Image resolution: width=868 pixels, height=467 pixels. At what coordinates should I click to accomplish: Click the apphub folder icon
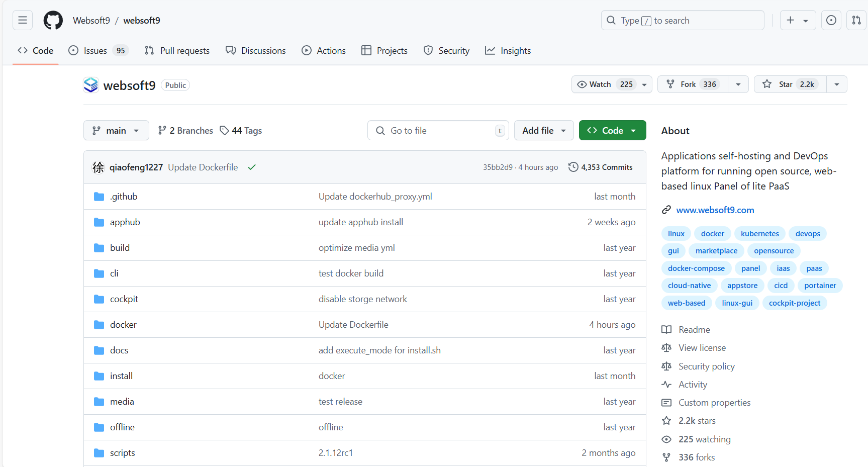click(99, 222)
